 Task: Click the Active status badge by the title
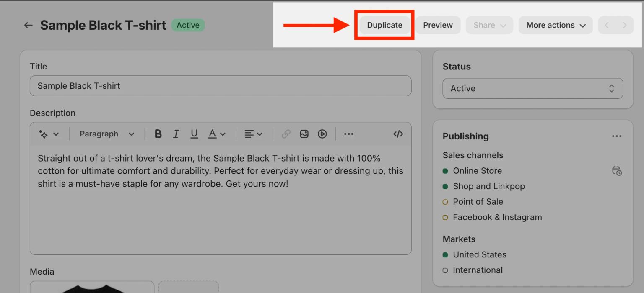point(188,25)
